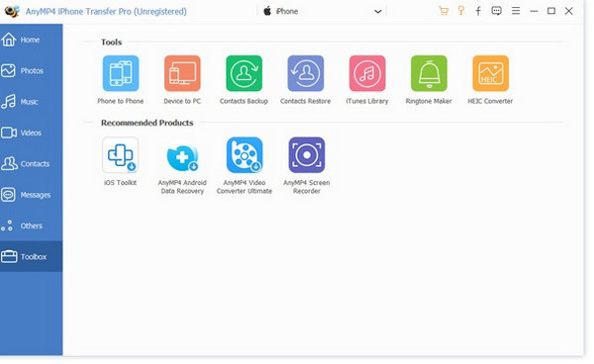Click the key register icon
The height and width of the screenshot is (364, 594).
pyautogui.click(x=461, y=11)
